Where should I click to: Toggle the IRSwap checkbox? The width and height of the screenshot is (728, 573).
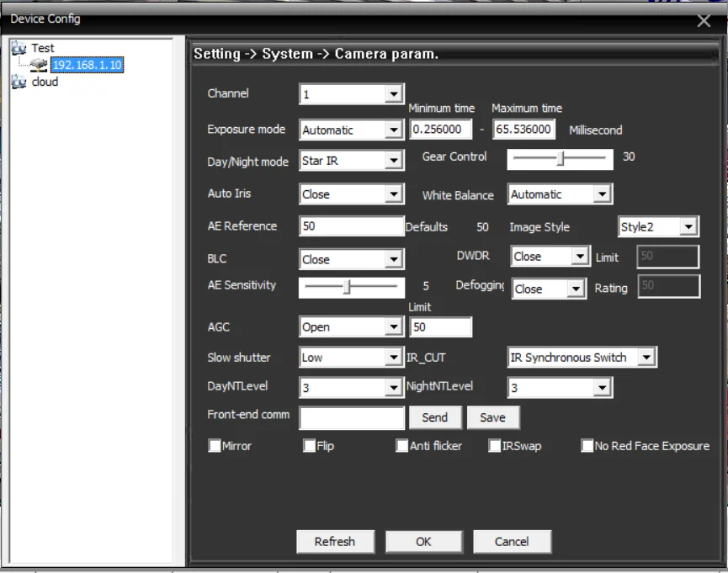tap(495, 447)
